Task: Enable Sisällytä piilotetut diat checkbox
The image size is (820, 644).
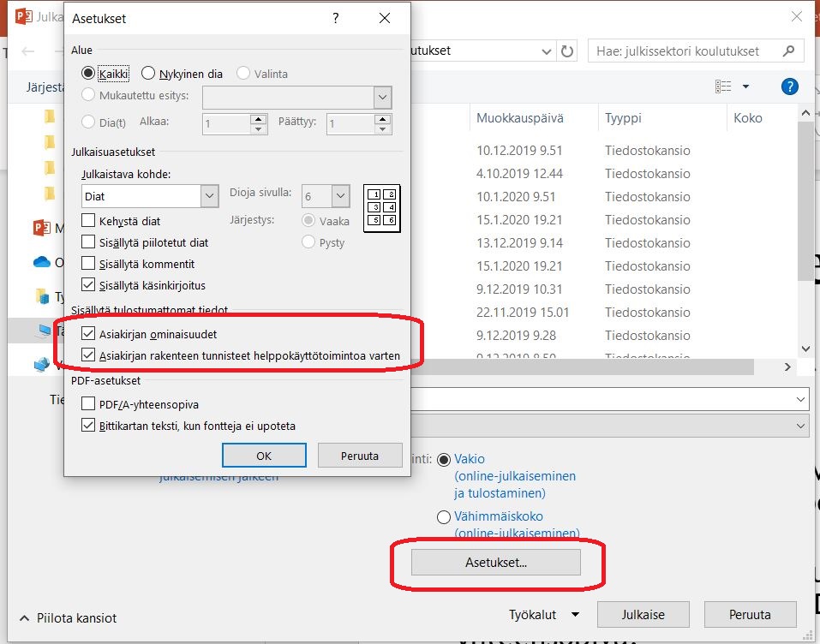Action: [x=88, y=241]
